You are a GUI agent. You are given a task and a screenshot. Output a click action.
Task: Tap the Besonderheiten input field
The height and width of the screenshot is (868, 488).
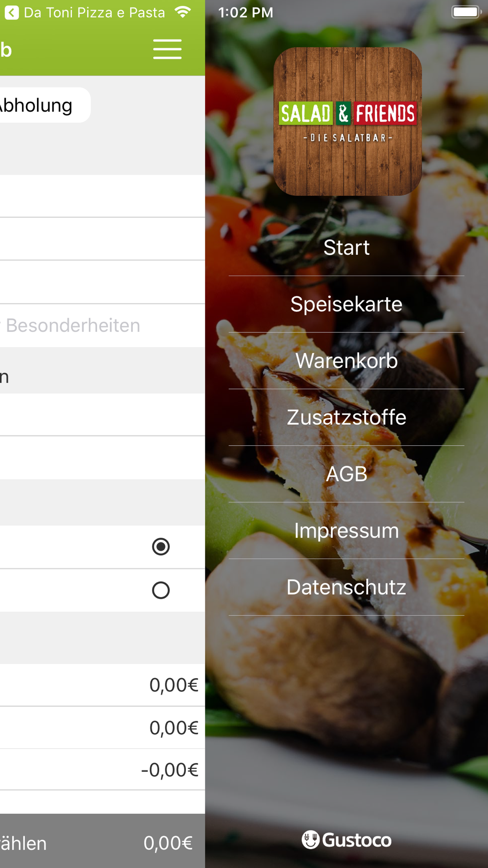[x=102, y=326]
